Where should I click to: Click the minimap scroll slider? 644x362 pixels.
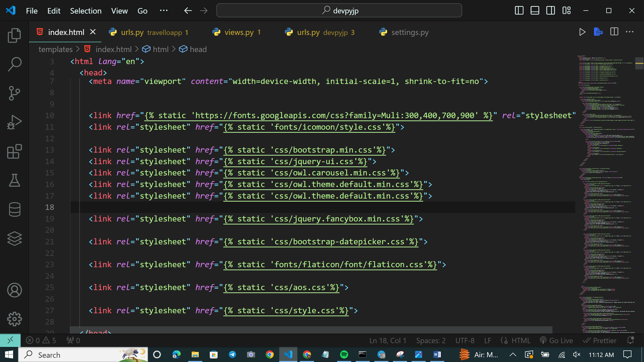click(639, 63)
